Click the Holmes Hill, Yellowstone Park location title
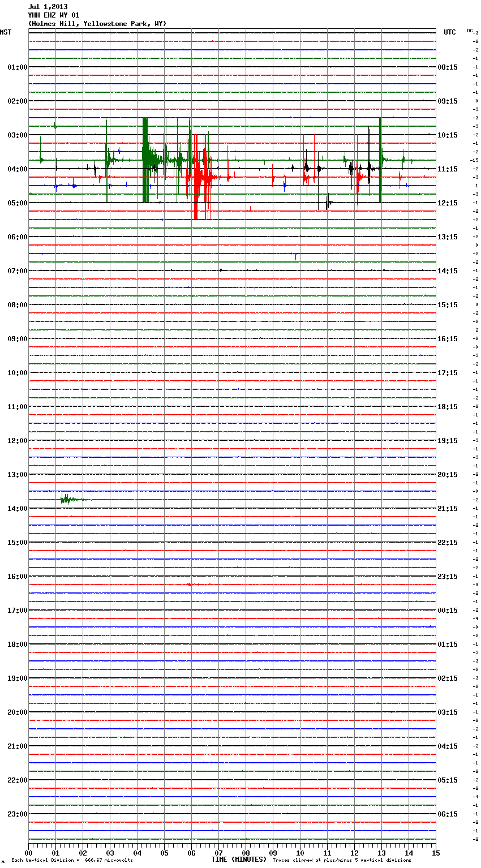The width and height of the screenshot is (481, 868). pos(97,24)
